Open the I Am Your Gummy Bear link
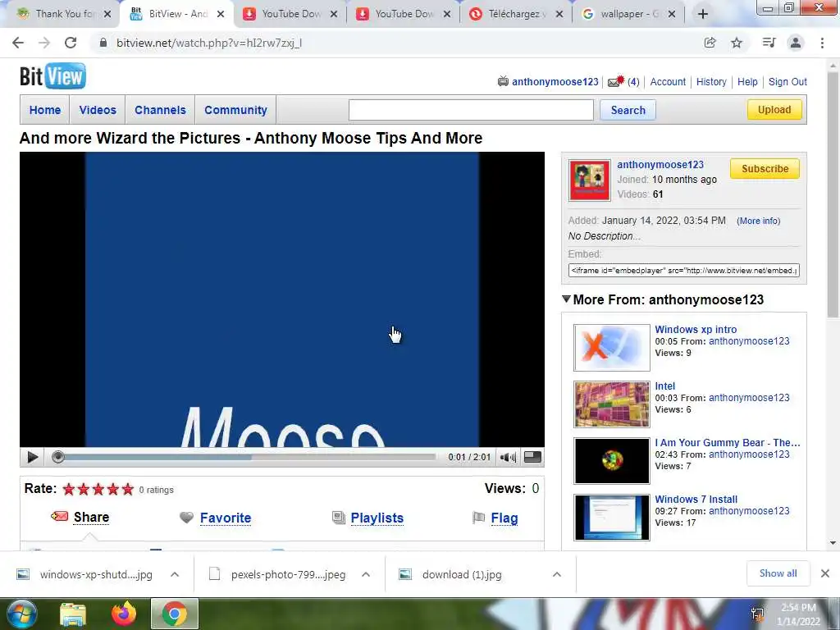The height and width of the screenshot is (630, 840). pos(727,442)
